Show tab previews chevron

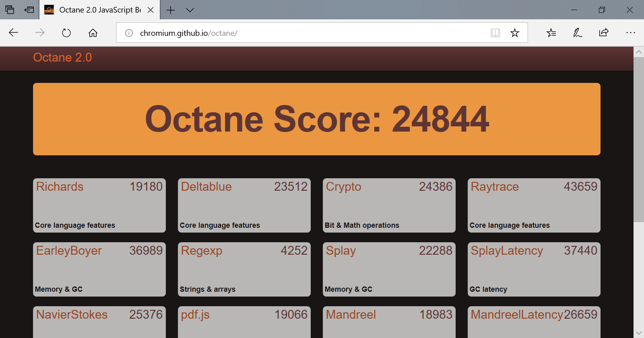tap(190, 10)
